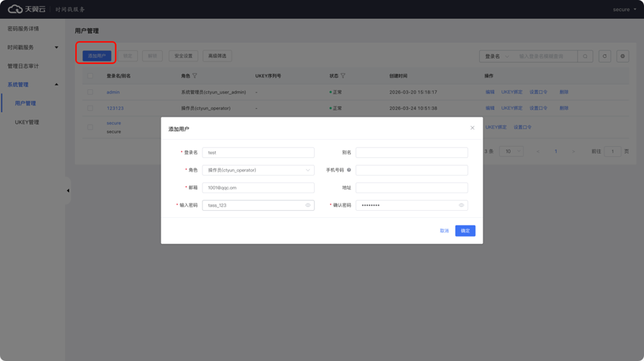Open 安全设置
644x361 pixels.
183,56
